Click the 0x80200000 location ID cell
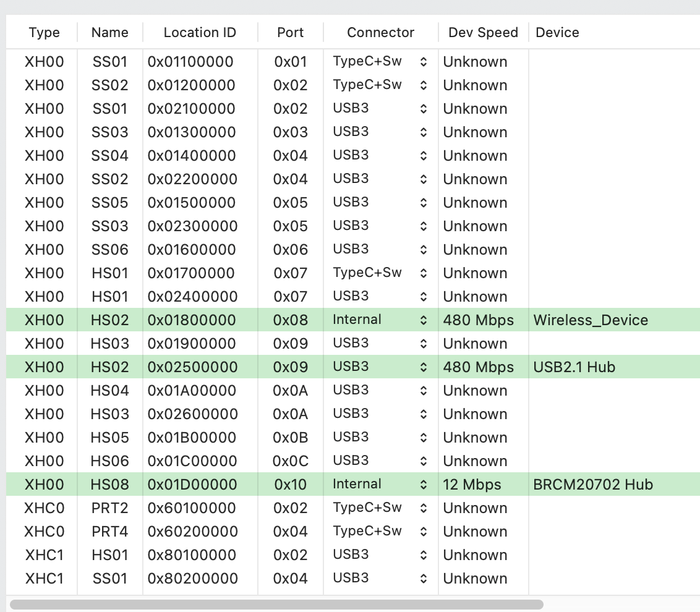 click(192, 579)
